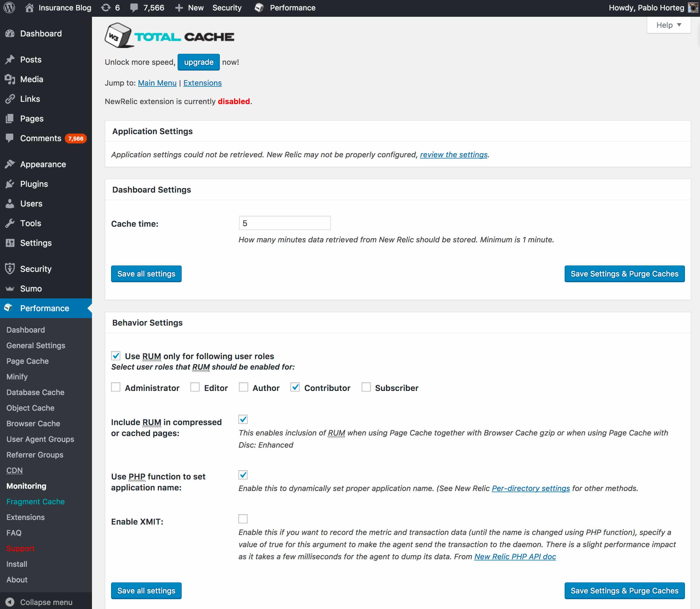
Task: Open Fragment Cache submenu item
Action: pos(35,502)
